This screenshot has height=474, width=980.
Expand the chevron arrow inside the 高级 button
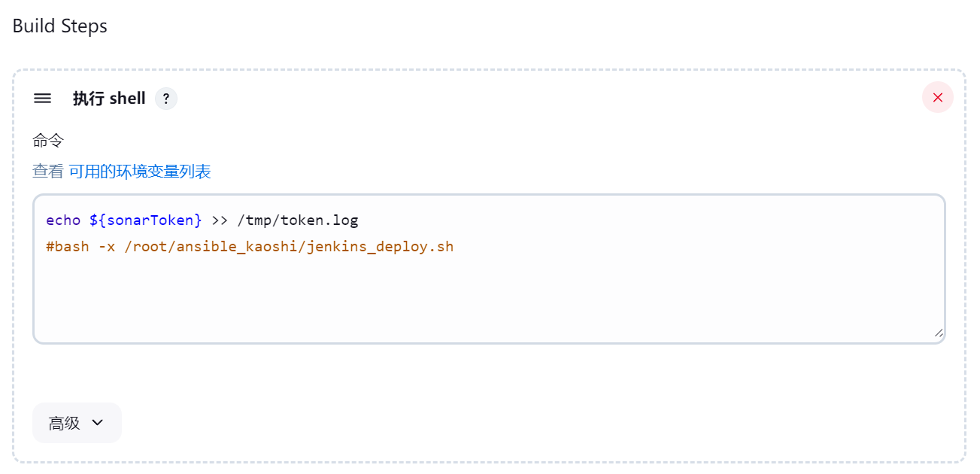(97, 423)
